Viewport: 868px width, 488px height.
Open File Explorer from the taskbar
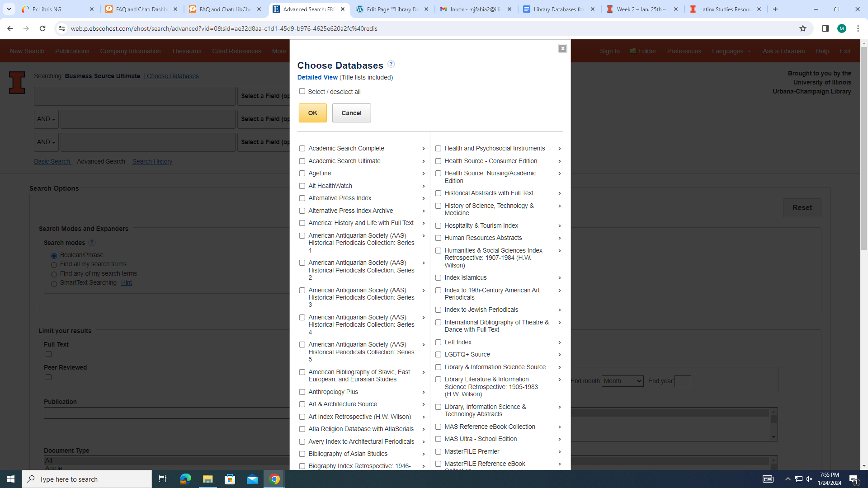point(208,479)
